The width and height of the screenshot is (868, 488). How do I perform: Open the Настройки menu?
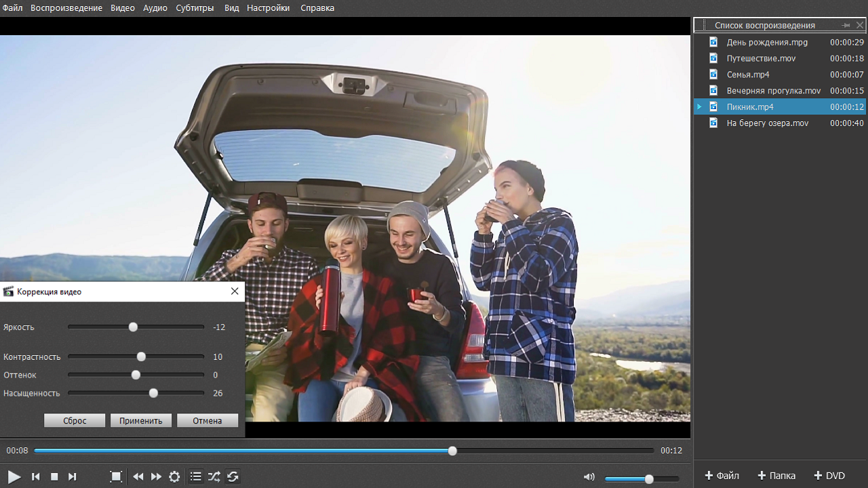coord(269,8)
